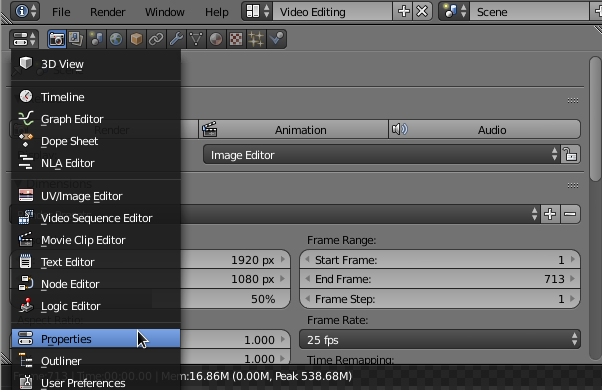Delete the Video Editing screen layout

[422, 12]
